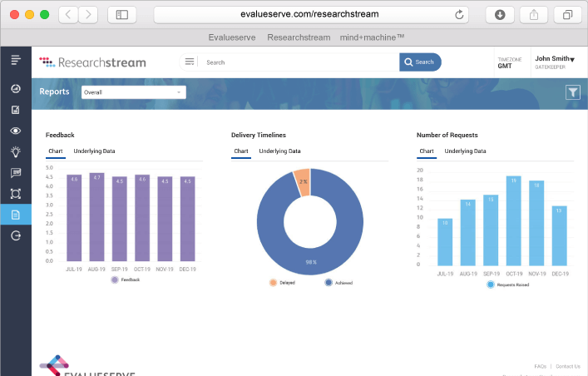Screen dimensions: 588x376
Task: Open the Researchstream bookmark in favorites bar
Action: [299, 37]
